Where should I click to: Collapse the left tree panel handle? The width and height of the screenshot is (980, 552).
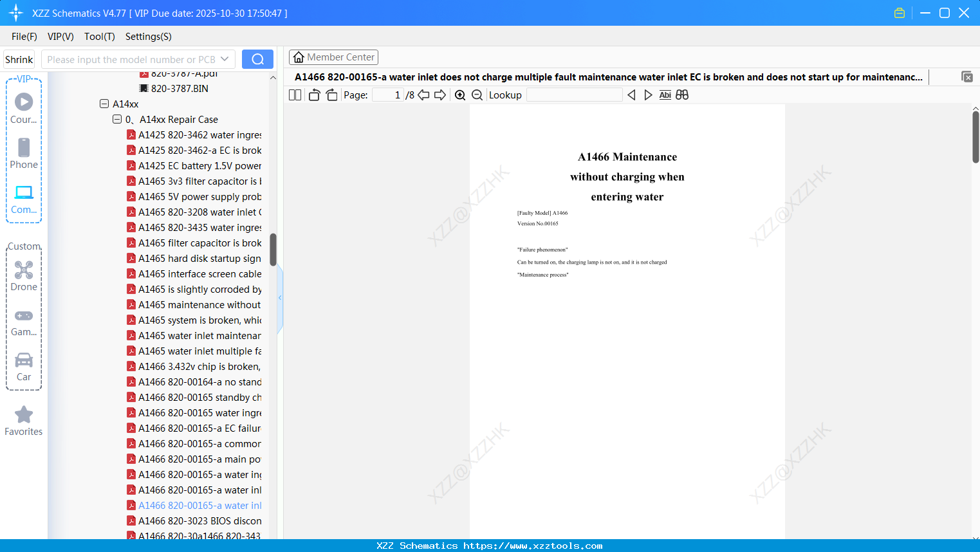(280, 298)
